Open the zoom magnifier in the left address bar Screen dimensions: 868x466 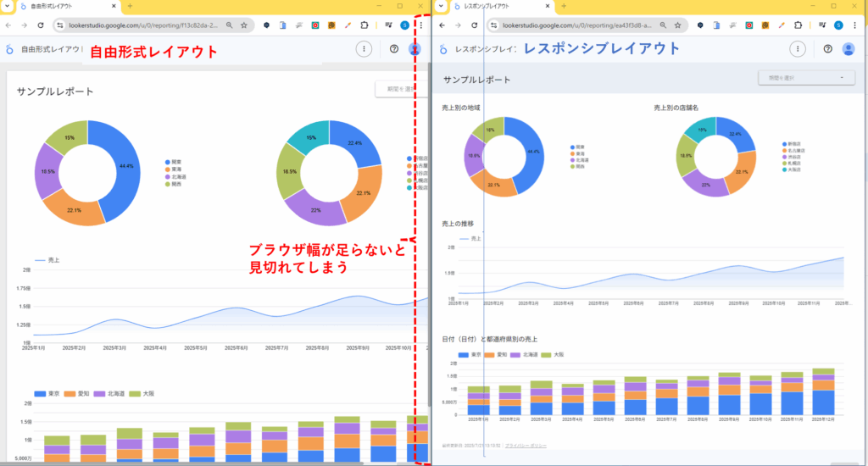pyautogui.click(x=229, y=25)
